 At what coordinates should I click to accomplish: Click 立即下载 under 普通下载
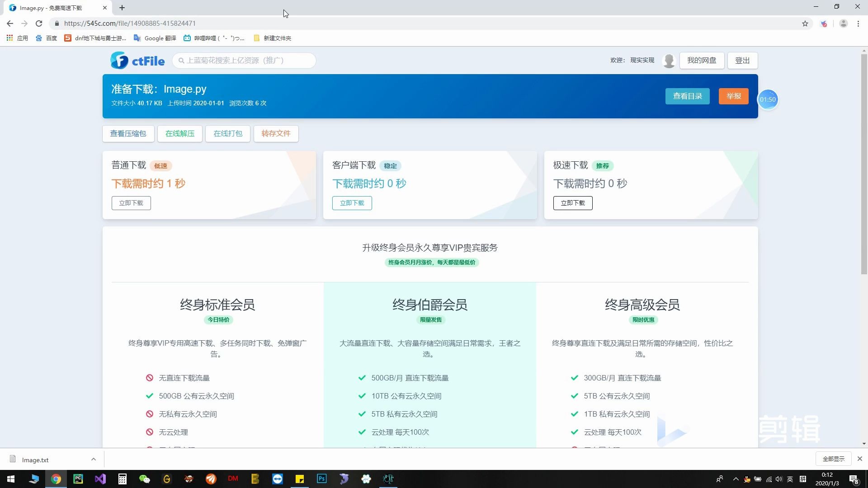[131, 203]
